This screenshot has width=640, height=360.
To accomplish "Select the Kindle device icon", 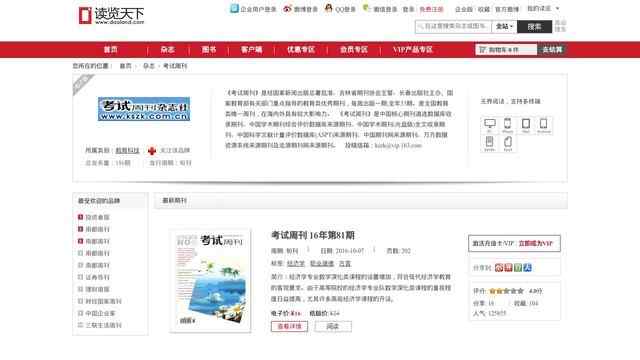I will point(489,143).
